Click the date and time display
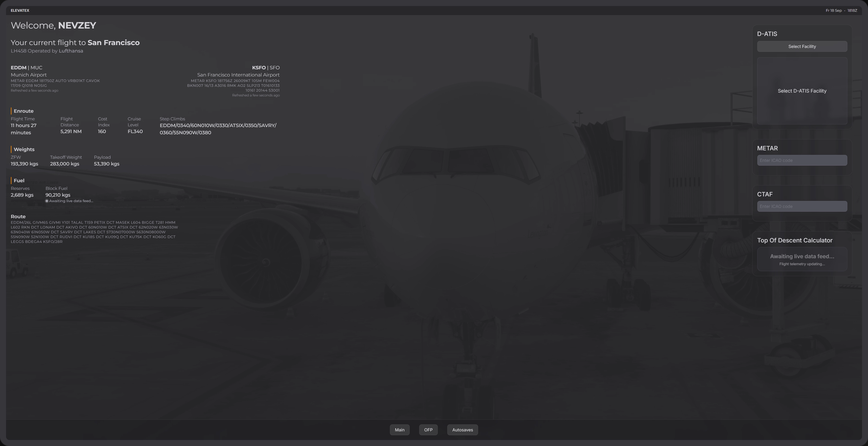Image resolution: width=868 pixels, height=446 pixels. pyautogui.click(x=841, y=11)
